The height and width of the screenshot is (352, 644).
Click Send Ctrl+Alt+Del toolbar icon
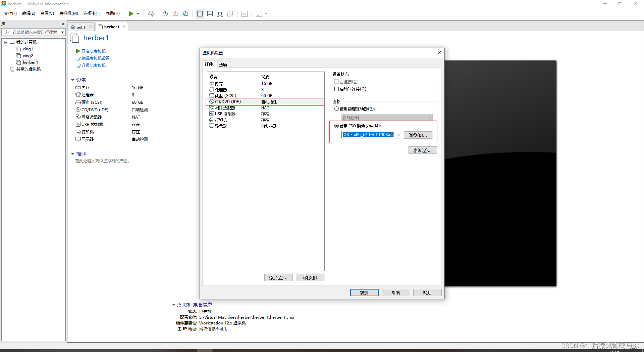click(151, 14)
